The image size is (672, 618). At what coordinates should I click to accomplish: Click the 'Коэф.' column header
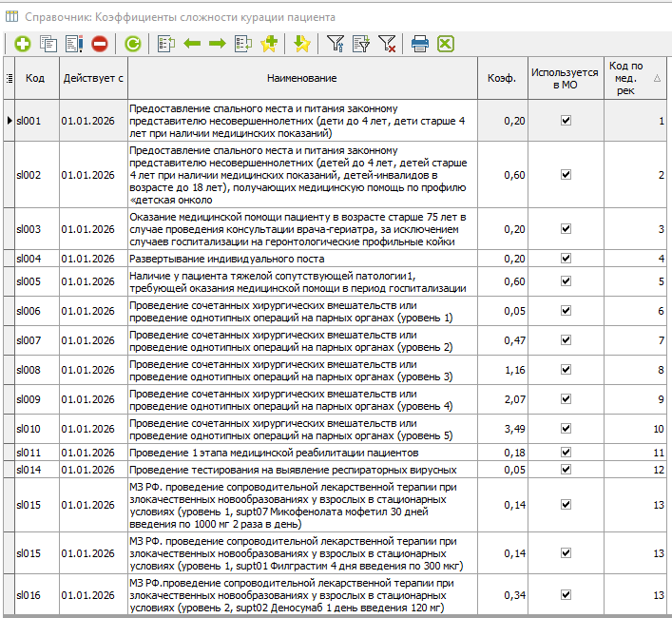(502, 78)
